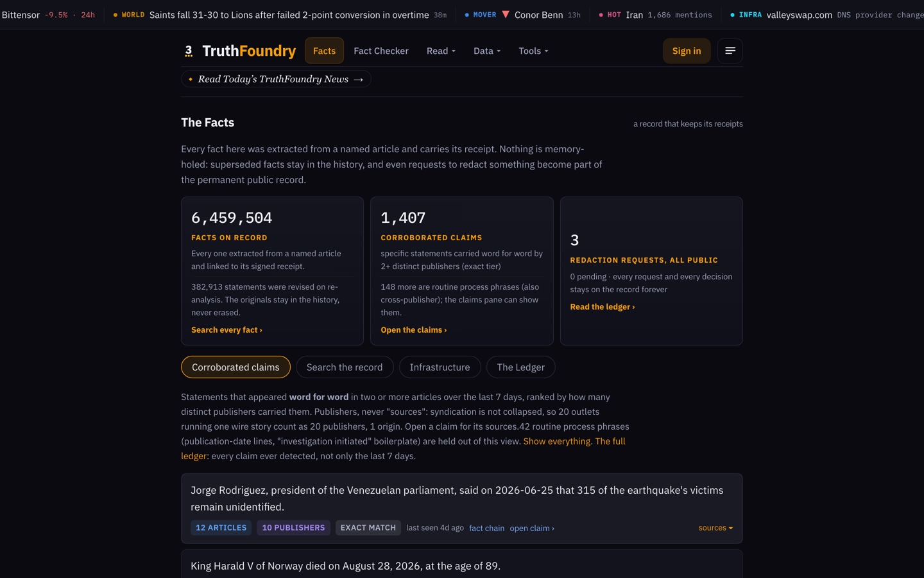Follow the Search every fact link
Screen dimensions: 924x578
[x=227, y=329]
